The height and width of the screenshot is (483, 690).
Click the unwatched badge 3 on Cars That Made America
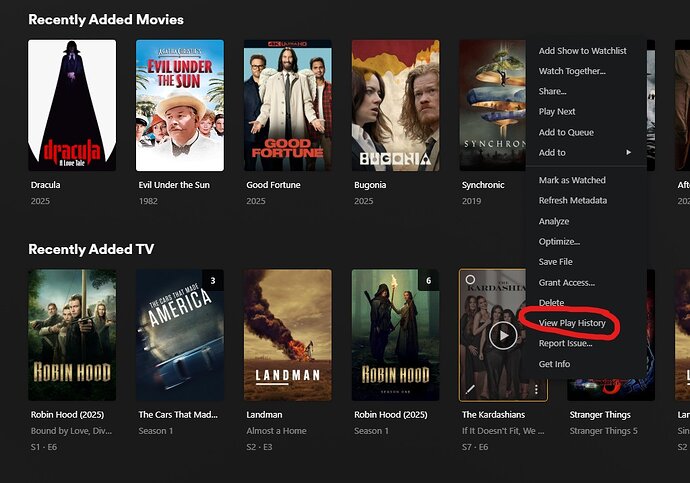[213, 281]
